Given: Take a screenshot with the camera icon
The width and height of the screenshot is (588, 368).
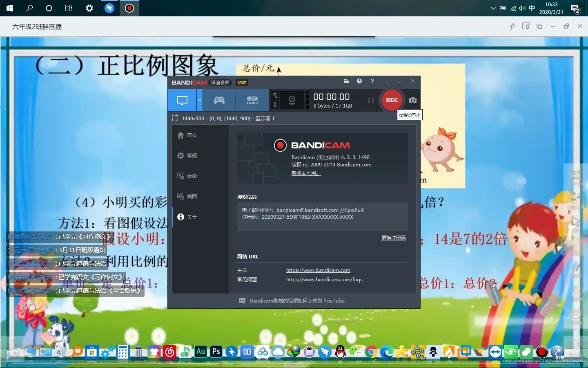Looking at the screenshot, I should click(x=413, y=100).
